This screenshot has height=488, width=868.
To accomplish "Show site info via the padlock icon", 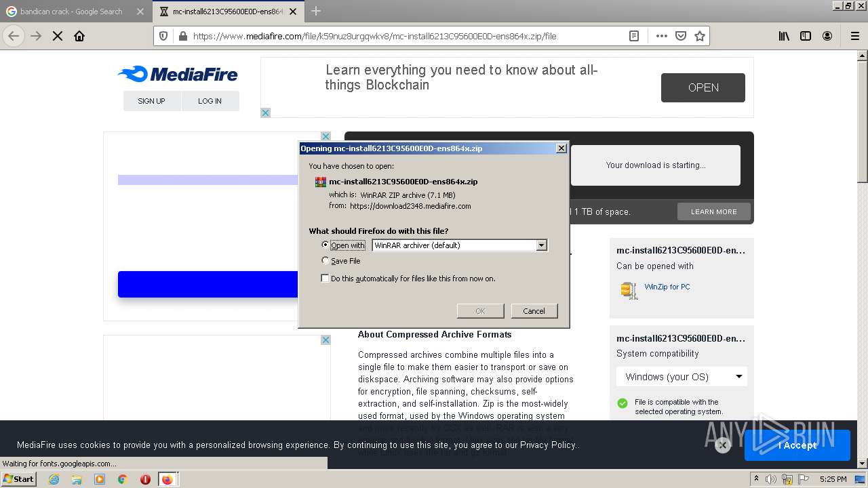I will pos(182,36).
